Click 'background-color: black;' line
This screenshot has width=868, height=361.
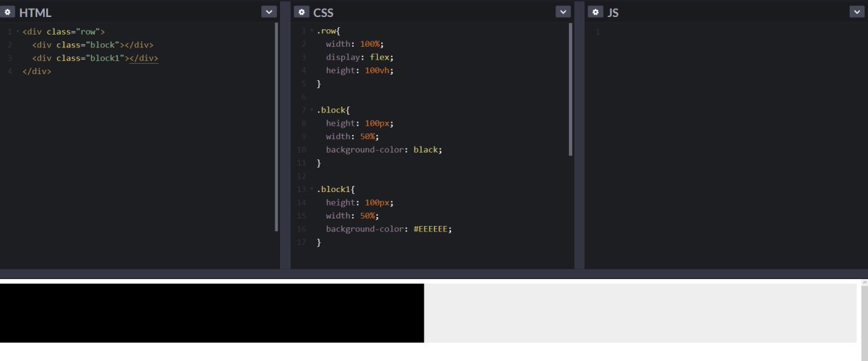[384, 150]
